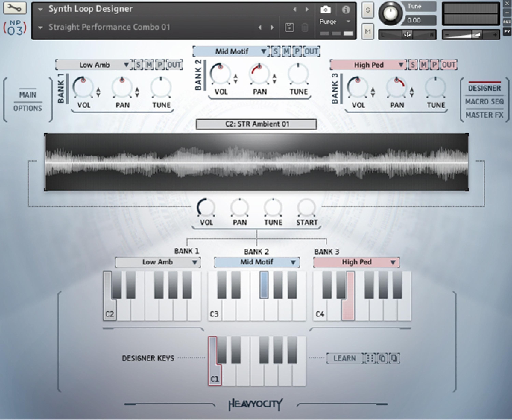This screenshot has height=420, width=512.
Task: Click the Bank 2 PAN stepper arrows
Action: (274, 79)
